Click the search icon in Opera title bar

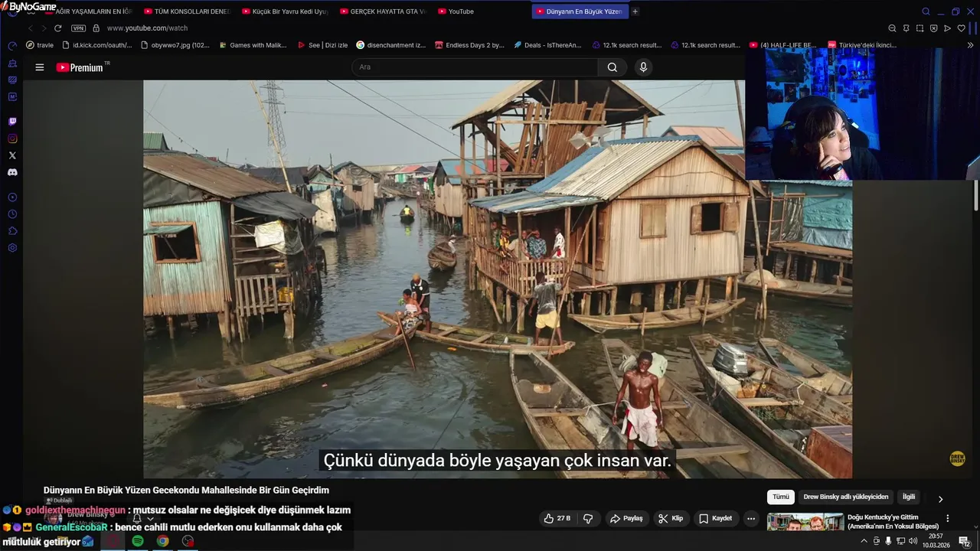point(926,11)
